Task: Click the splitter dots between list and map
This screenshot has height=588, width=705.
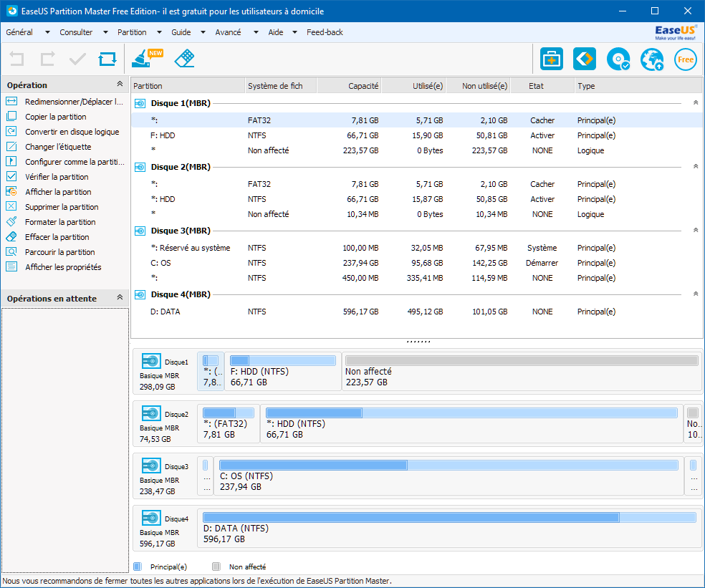Action: [418, 342]
